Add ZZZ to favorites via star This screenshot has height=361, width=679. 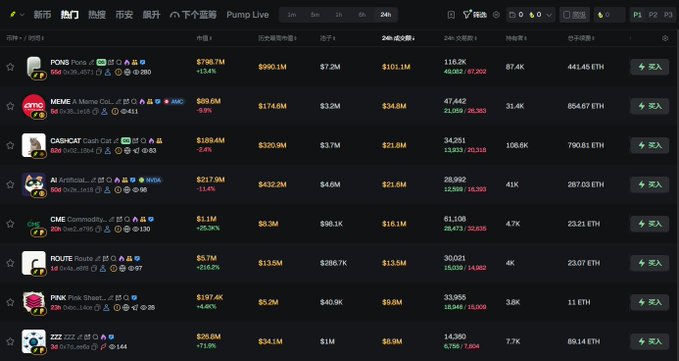pyautogui.click(x=10, y=342)
